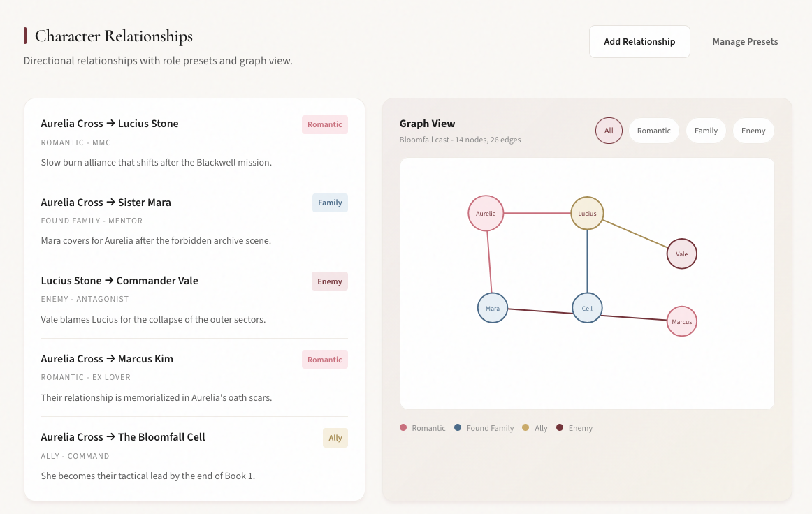The height and width of the screenshot is (514, 812).
Task: Click the Enemy tag badge in list
Action: [329, 281]
